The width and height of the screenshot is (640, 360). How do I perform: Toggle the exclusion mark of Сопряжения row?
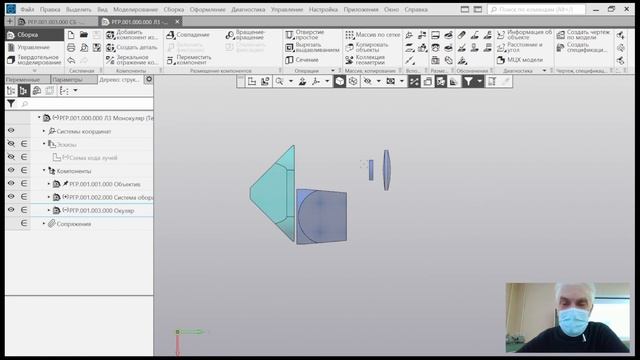(24, 223)
